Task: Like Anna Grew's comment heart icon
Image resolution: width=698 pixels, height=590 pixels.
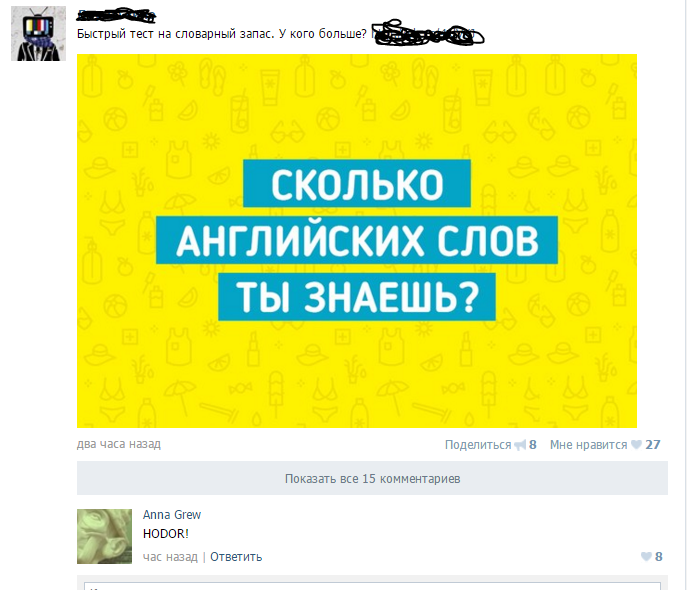Action: (646, 556)
